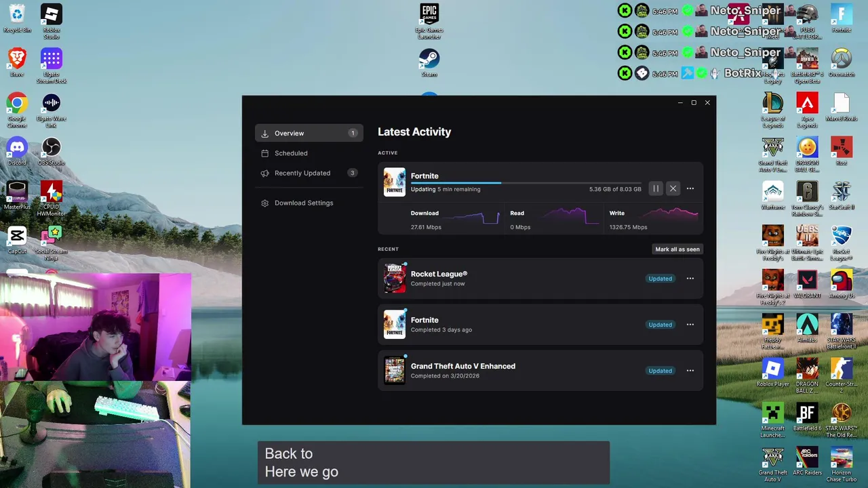This screenshot has width=868, height=488.
Task: Click the '5.36 GB of 8.03 GB' text
Action: [615, 190]
